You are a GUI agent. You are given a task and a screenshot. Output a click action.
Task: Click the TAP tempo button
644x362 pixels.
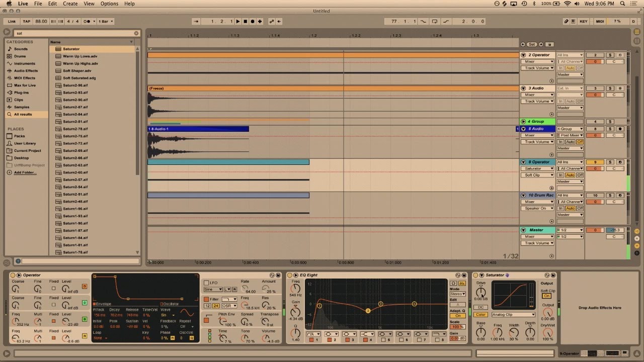click(27, 21)
